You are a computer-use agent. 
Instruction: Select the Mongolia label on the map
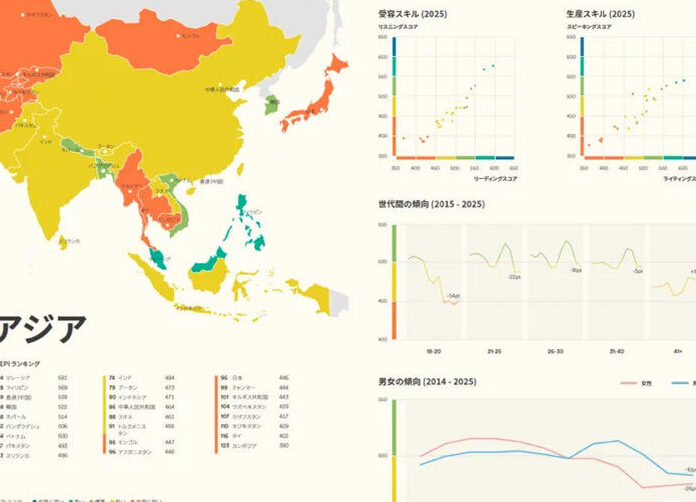(x=190, y=36)
